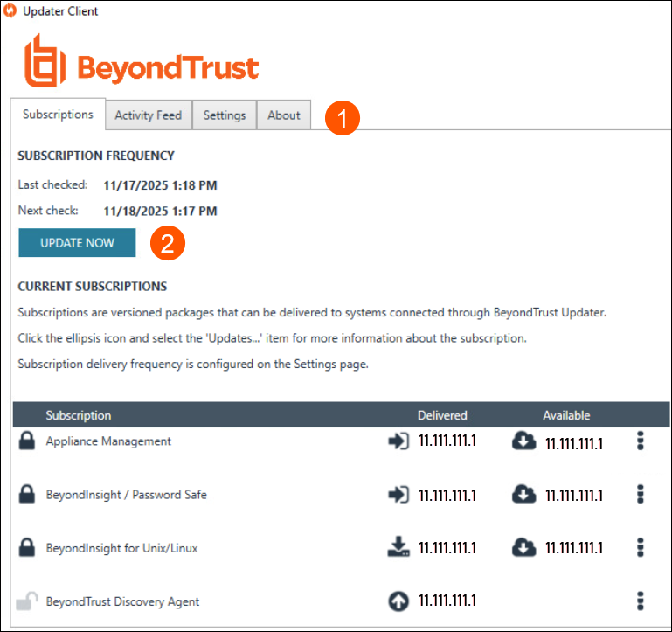
Task: Select the Appliance Management subscription name
Action: (x=108, y=441)
